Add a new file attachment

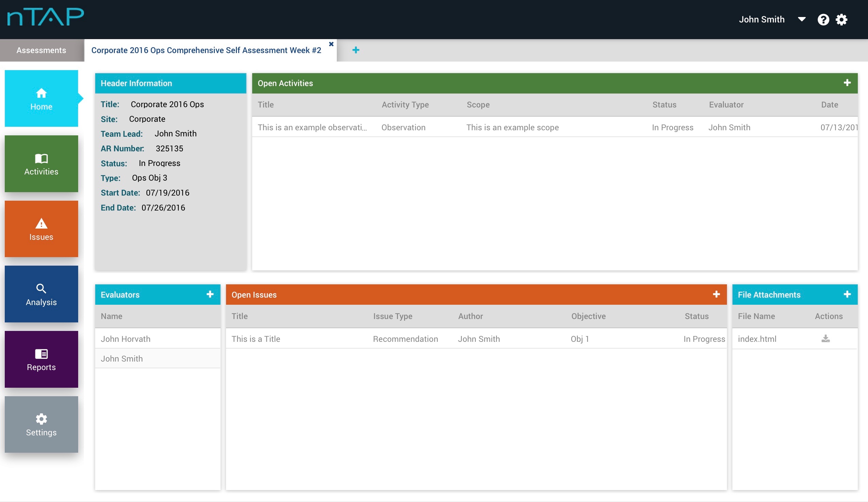(847, 295)
